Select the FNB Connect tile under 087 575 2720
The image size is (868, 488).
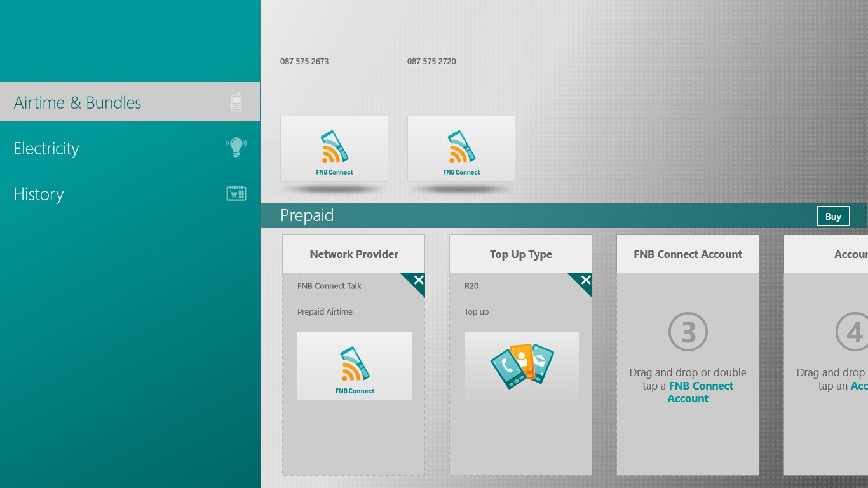tap(461, 149)
